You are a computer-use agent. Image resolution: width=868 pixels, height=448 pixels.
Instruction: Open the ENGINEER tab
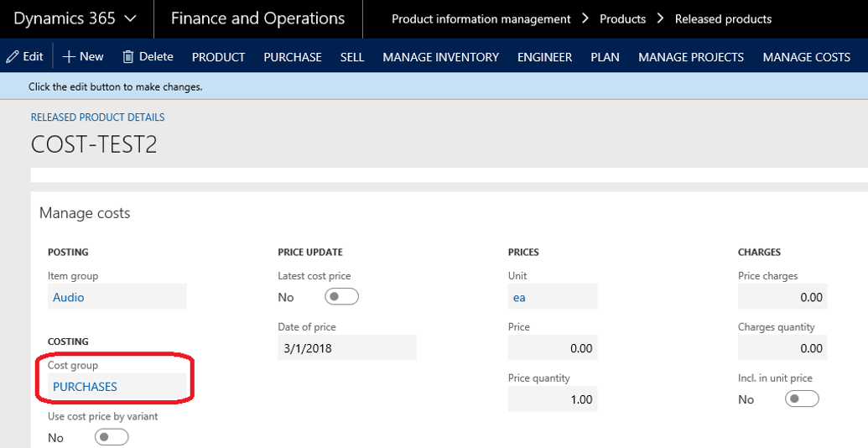tap(545, 57)
